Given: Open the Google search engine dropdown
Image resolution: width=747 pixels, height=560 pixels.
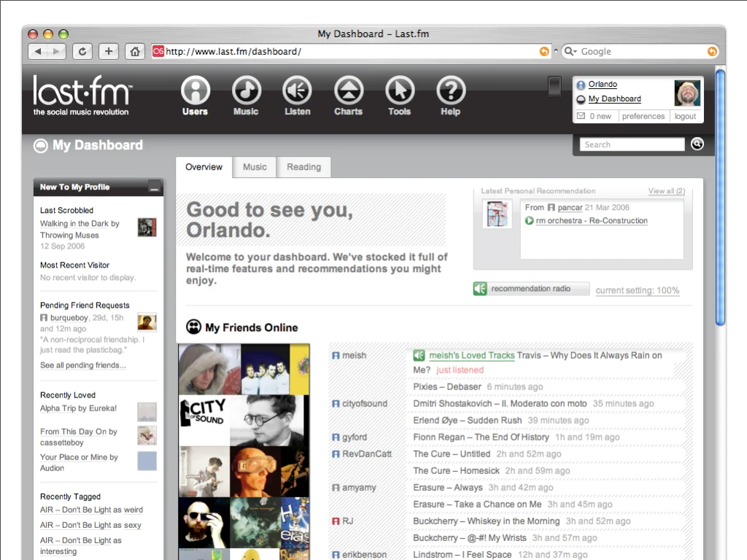Looking at the screenshot, I should click(570, 52).
